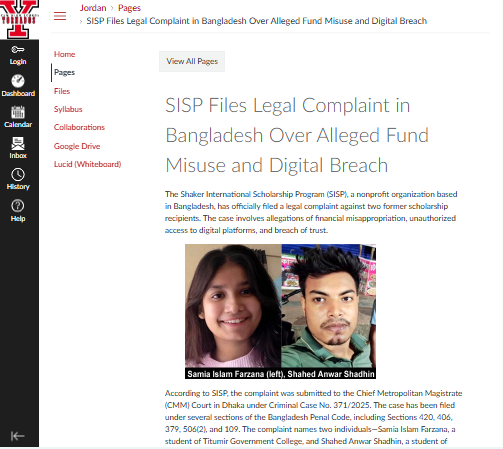
Task: Collapse the global navigation with arrow icon
Action: (x=18, y=436)
